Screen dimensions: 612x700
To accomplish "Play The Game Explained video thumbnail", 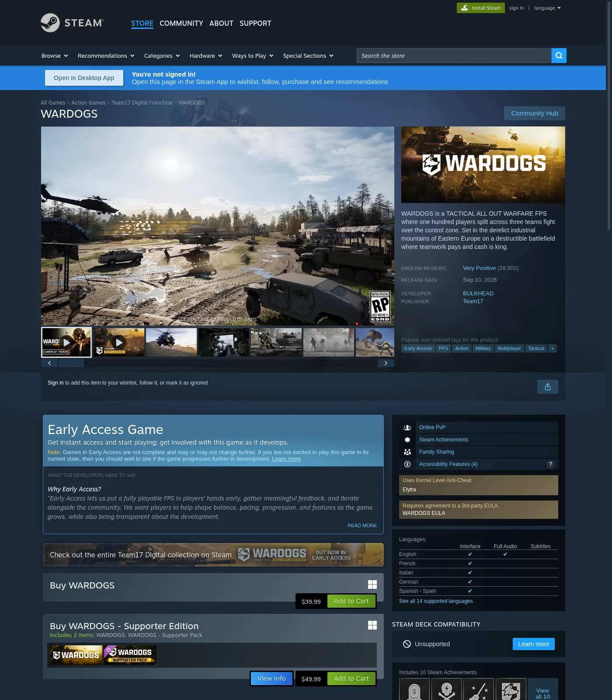I will coord(119,342).
